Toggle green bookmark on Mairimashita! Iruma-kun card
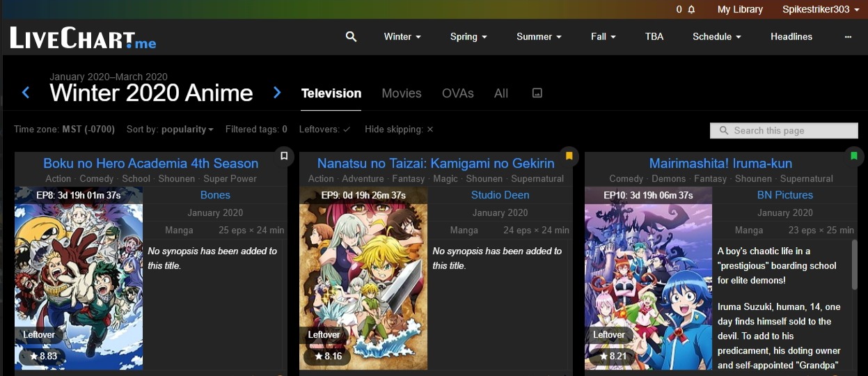The height and width of the screenshot is (376, 868). pyautogui.click(x=854, y=156)
